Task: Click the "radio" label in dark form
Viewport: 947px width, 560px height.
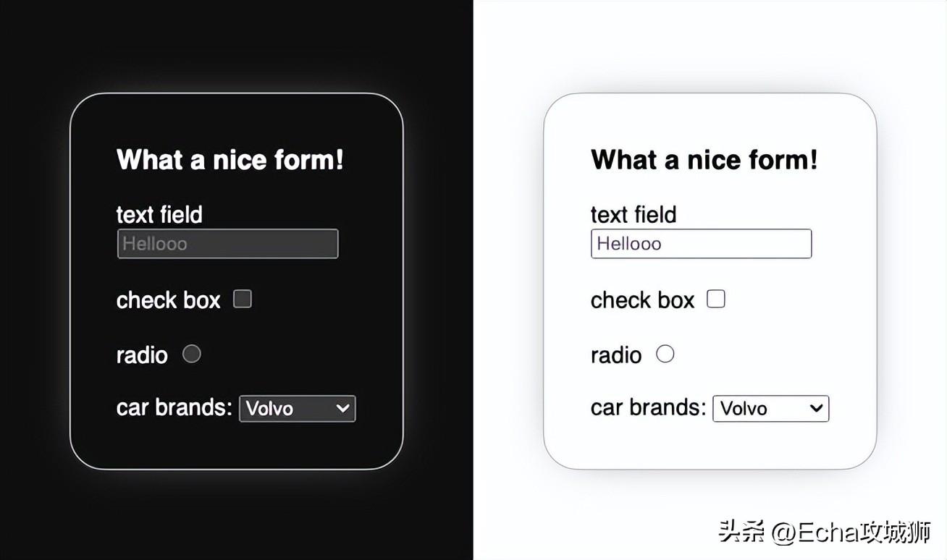Action: coord(142,355)
